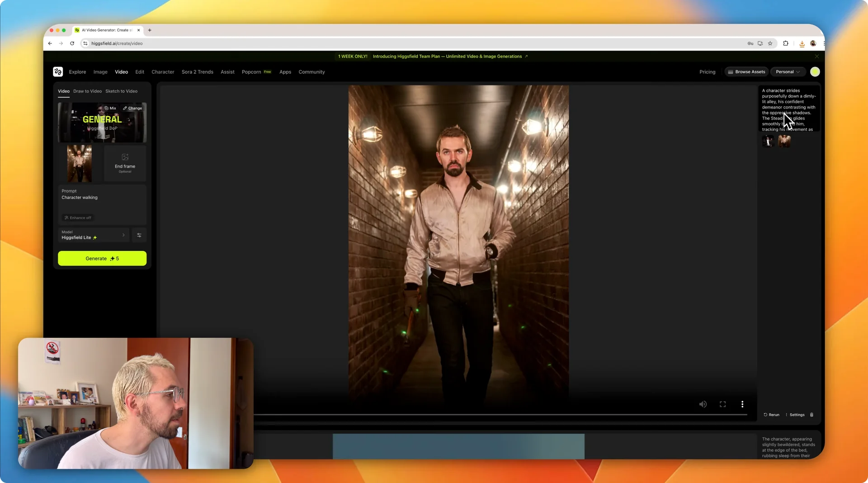
Task: Click the next video preview below
Action: (x=458, y=446)
